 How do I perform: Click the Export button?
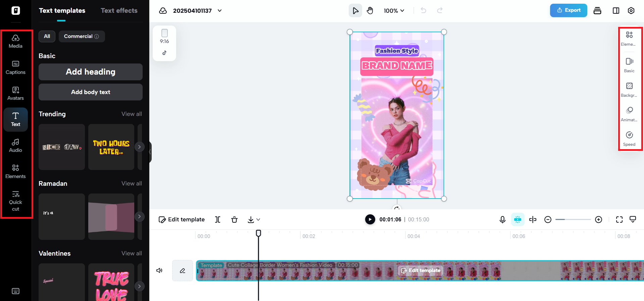point(568,10)
